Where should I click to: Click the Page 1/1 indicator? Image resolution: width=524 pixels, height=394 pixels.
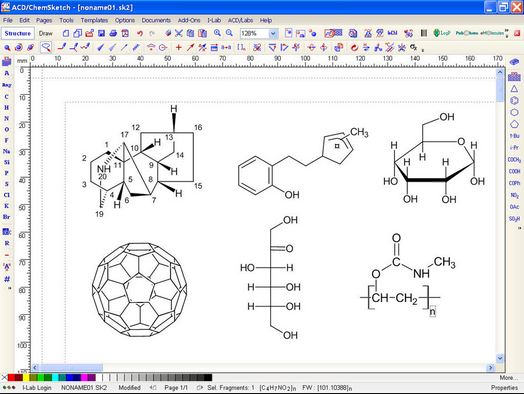click(176, 388)
